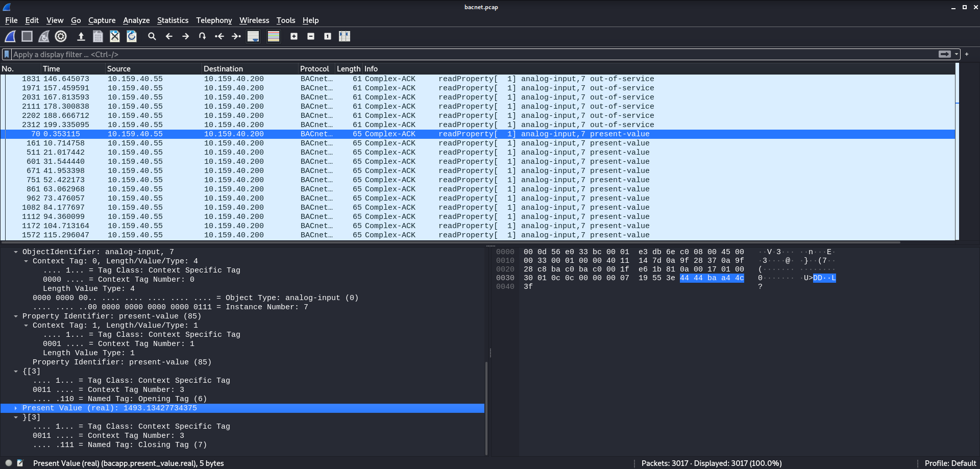Zoom in on main window text
This screenshot has width=980, height=469.
pos(294,36)
